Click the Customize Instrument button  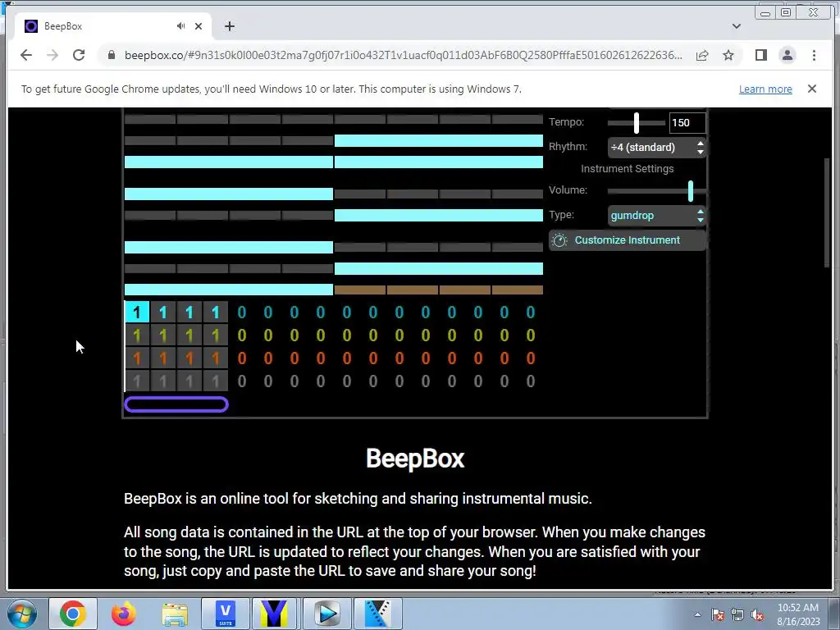click(x=627, y=240)
